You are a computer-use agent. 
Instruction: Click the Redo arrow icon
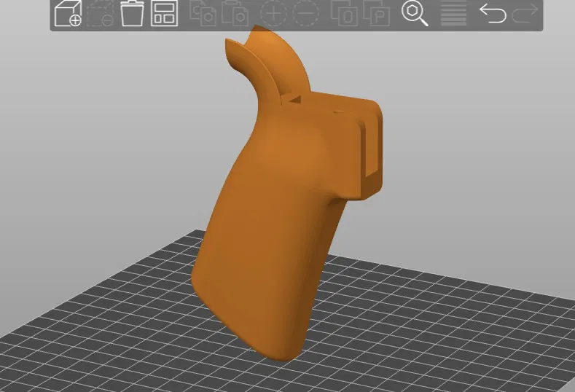525,13
